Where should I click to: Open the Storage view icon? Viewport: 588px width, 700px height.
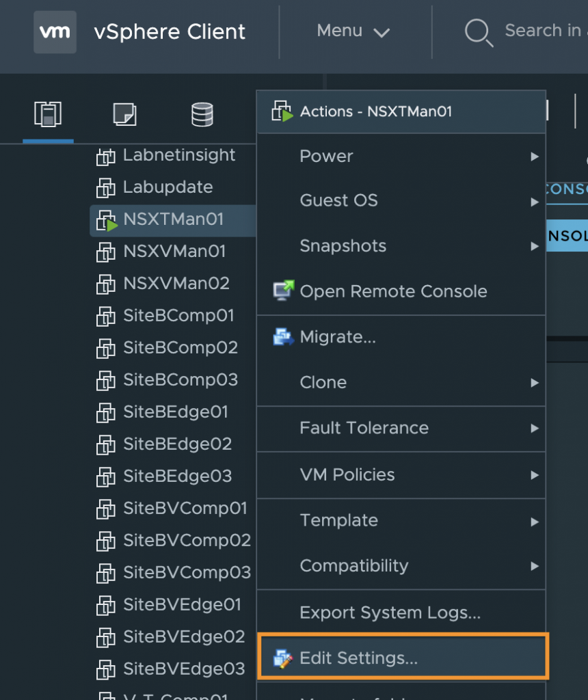[202, 114]
